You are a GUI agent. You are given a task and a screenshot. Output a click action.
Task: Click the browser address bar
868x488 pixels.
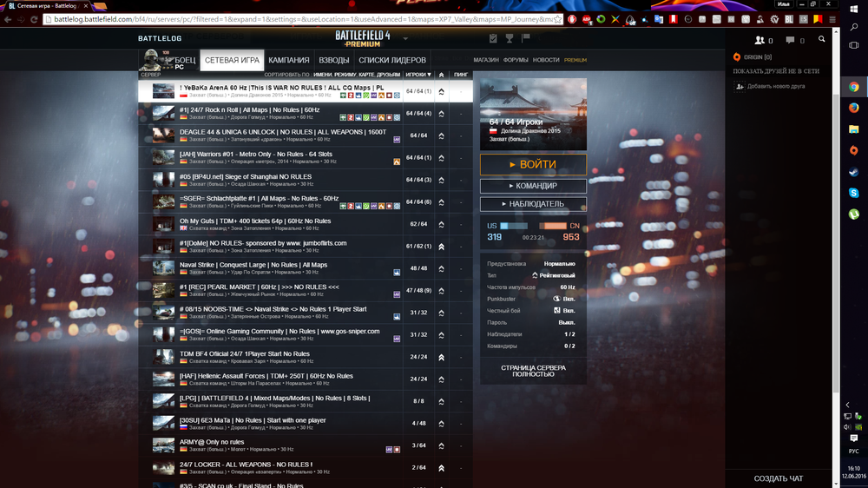299,19
